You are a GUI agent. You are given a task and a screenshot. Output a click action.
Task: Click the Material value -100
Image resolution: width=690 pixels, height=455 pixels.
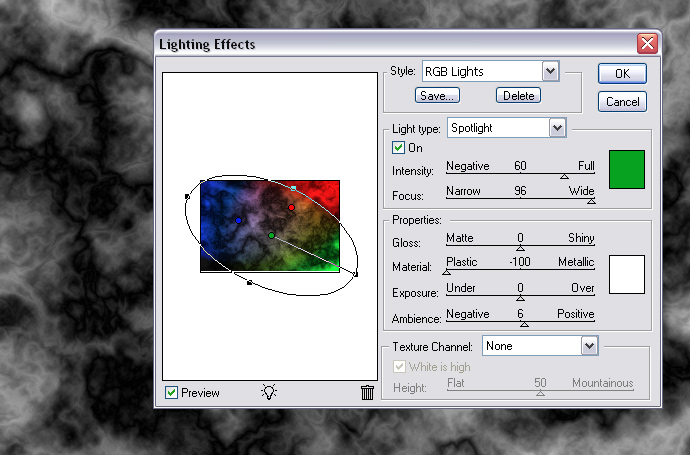[520, 262]
